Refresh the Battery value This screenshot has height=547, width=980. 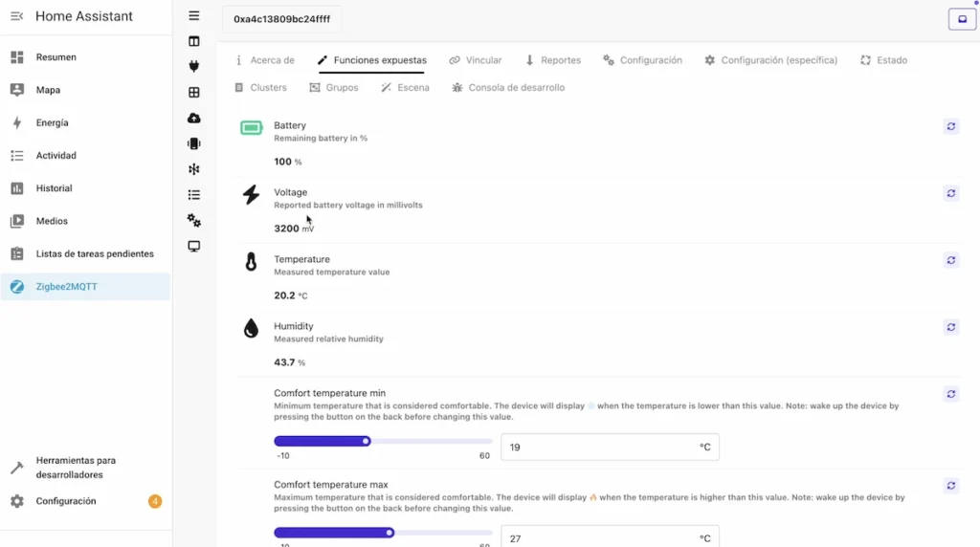tap(951, 126)
